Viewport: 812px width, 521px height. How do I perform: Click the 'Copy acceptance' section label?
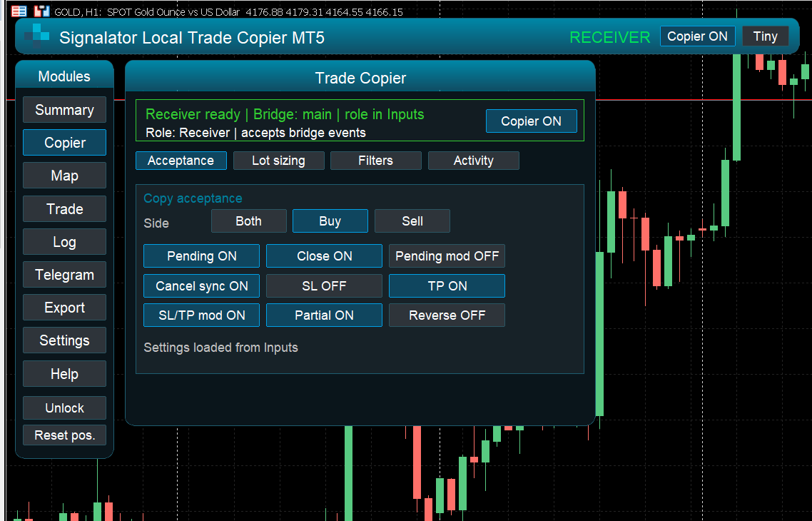[x=193, y=198]
